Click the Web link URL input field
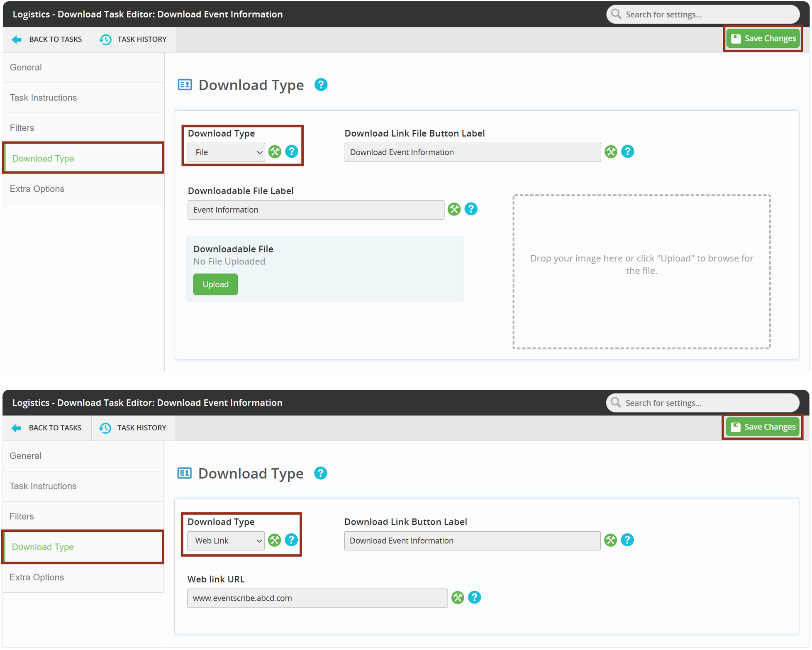Screen dimensions: 812x650 [317, 598]
